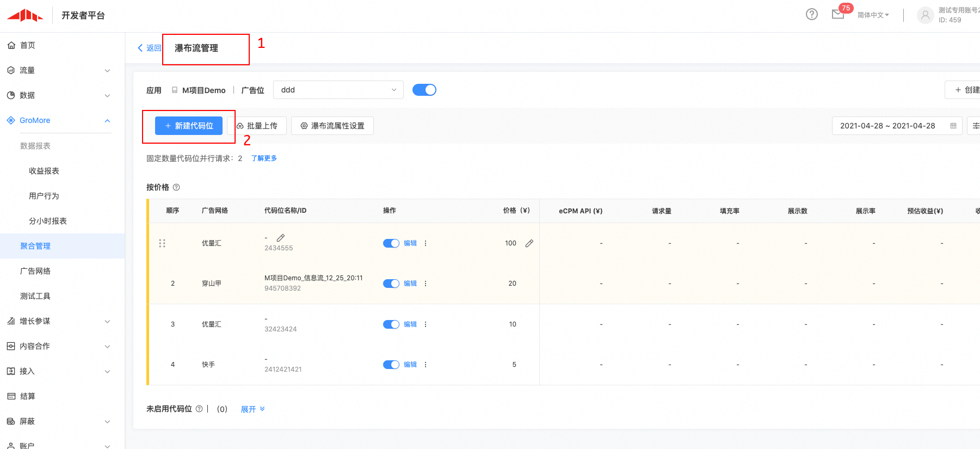Click the 新建代码位 button
The height and width of the screenshot is (449, 980).
pos(189,126)
